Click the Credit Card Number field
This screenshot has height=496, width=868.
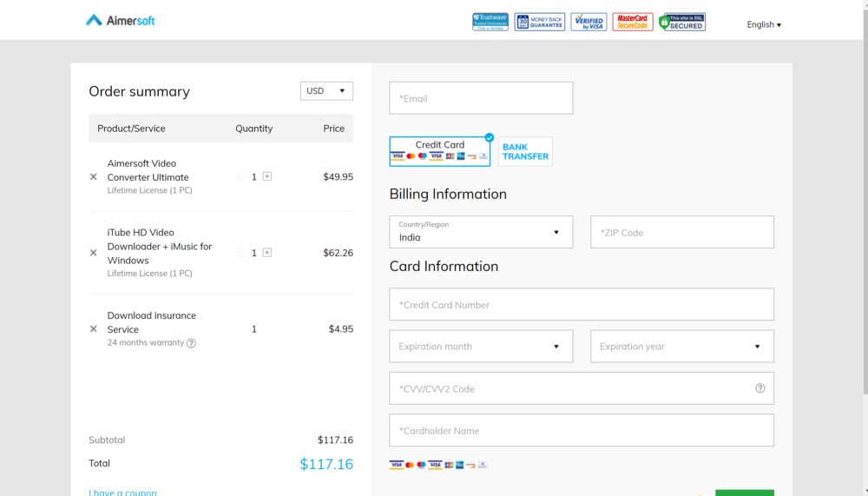pyautogui.click(x=582, y=304)
